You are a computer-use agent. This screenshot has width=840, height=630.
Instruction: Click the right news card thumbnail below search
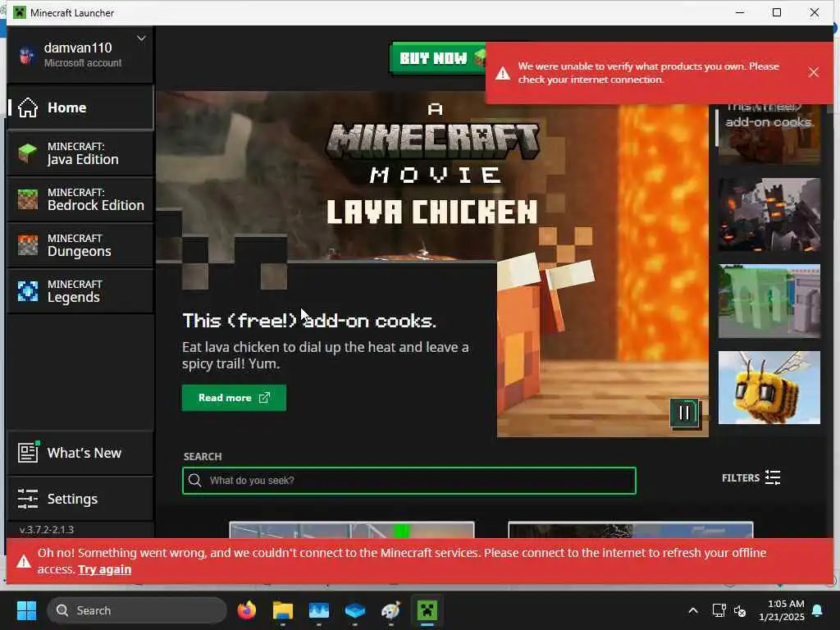(x=631, y=530)
